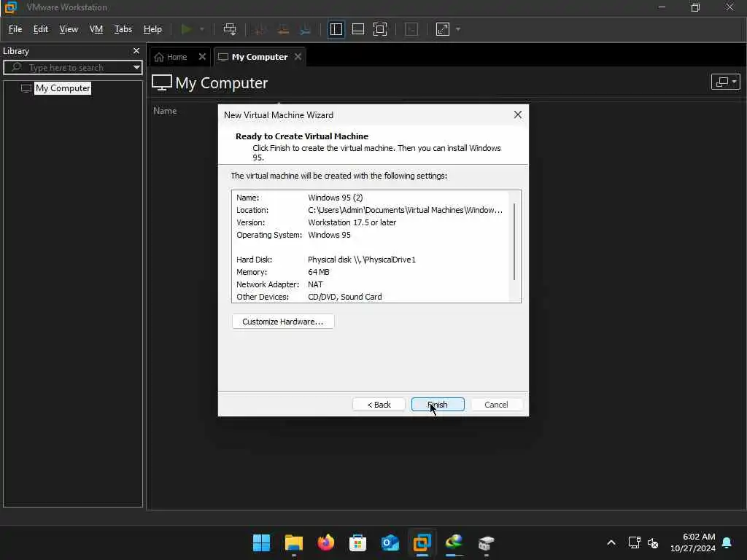
Task: Click the Memory value 64 MB
Action: [319, 272]
